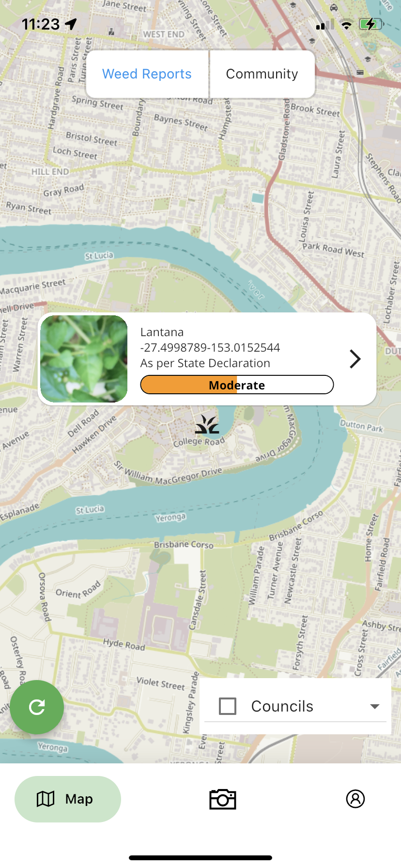Tap the map icon in bottom navigation

tap(46, 799)
